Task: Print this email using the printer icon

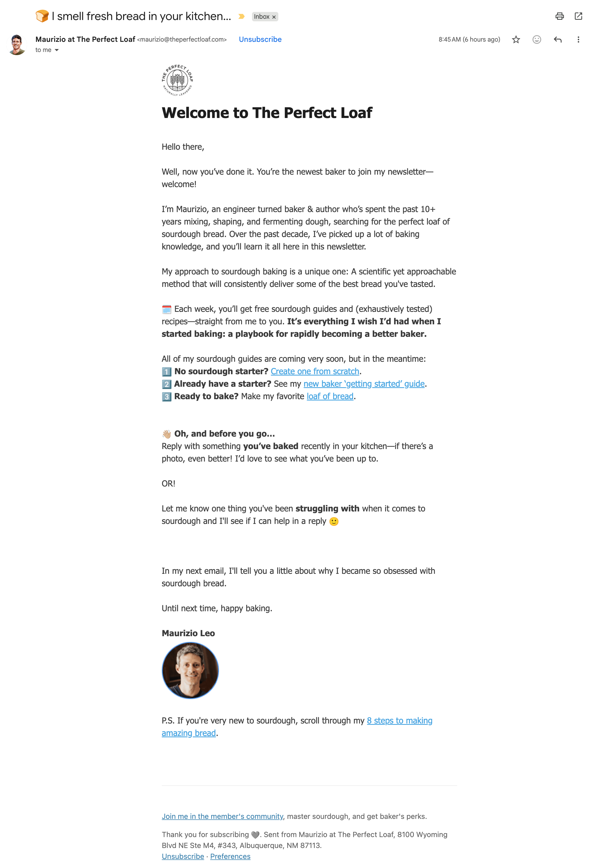Action: pos(559,16)
